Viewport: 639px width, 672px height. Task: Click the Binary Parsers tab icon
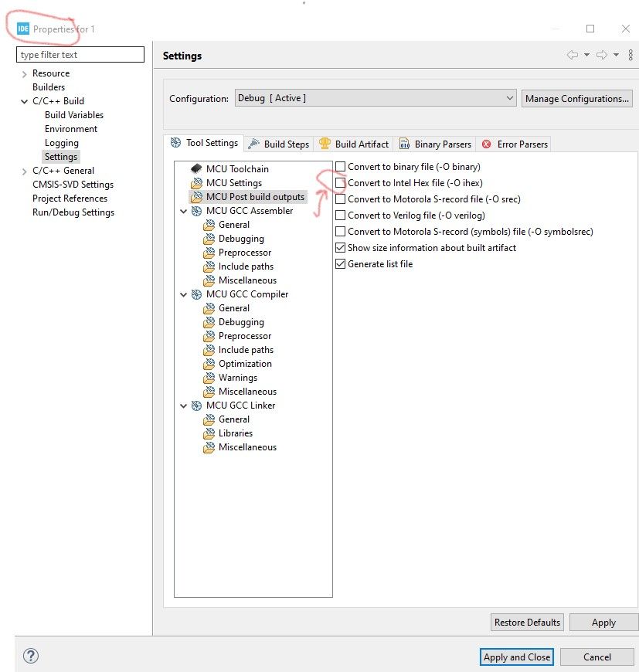pos(404,144)
